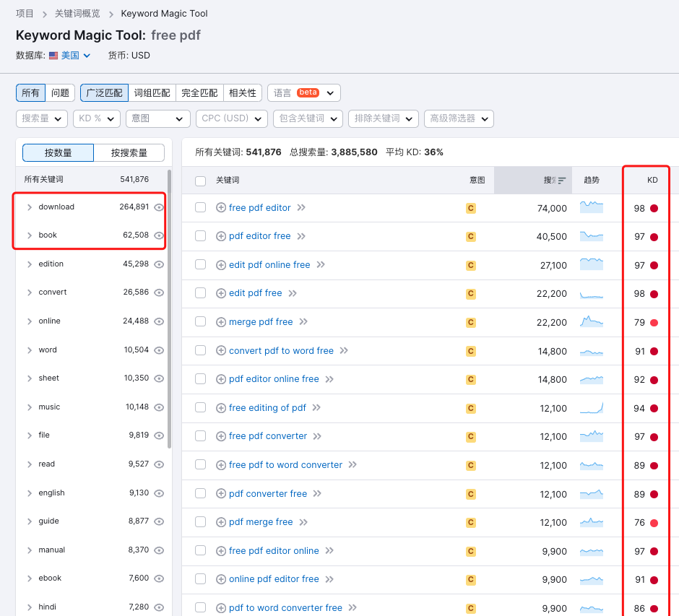The width and height of the screenshot is (679, 616).
Task: Click plus icon beside 'pdf converter free'
Action: pos(221,494)
